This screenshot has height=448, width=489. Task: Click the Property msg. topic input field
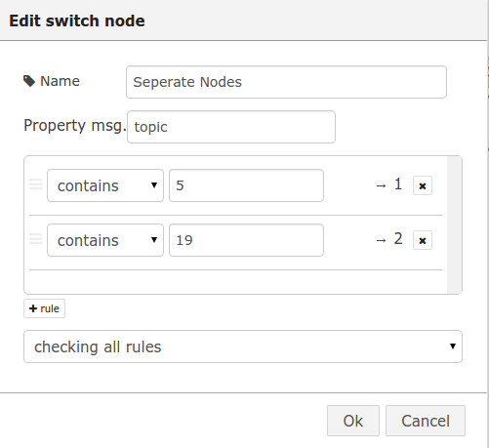tap(231, 127)
